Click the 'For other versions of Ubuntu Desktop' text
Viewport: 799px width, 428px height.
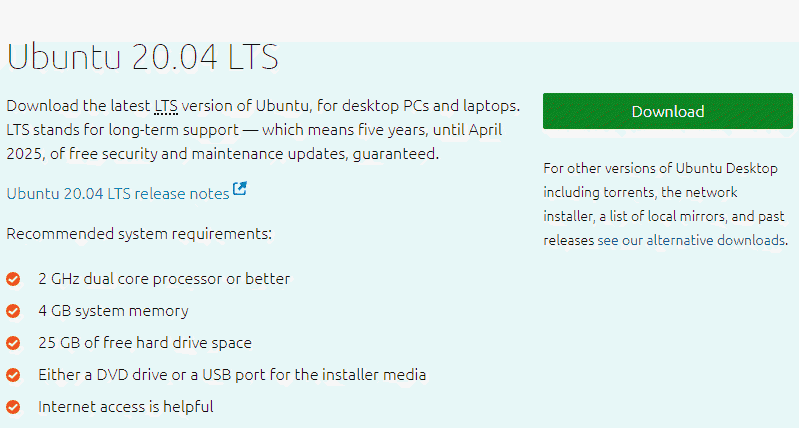click(x=660, y=168)
